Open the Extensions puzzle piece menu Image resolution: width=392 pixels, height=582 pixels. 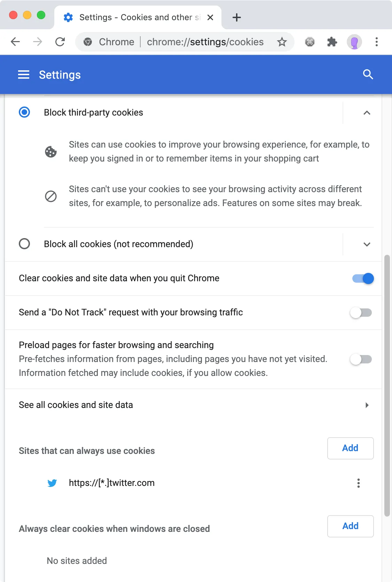[332, 42]
